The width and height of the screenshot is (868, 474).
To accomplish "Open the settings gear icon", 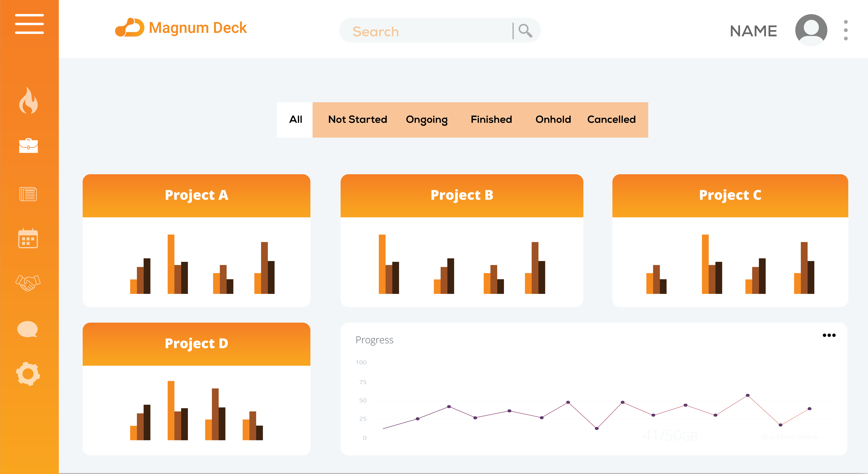I will click(28, 374).
